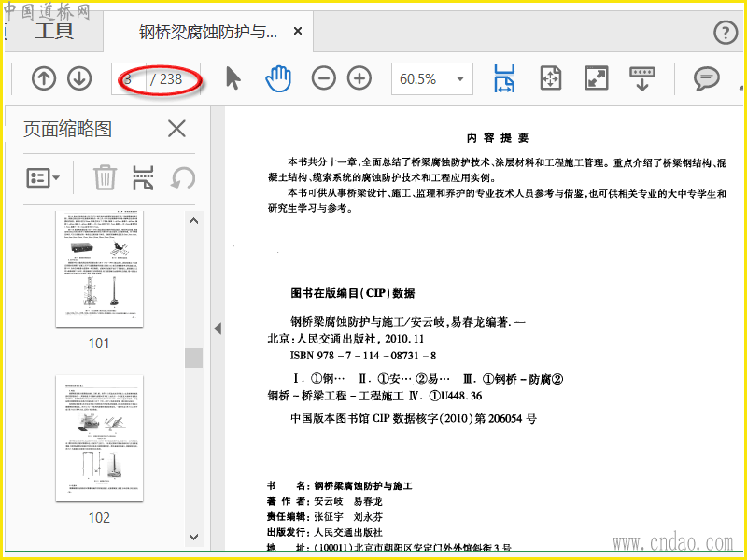This screenshot has width=747, height=560.
Task: Zoom in with the plus button
Action: tap(359, 78)
